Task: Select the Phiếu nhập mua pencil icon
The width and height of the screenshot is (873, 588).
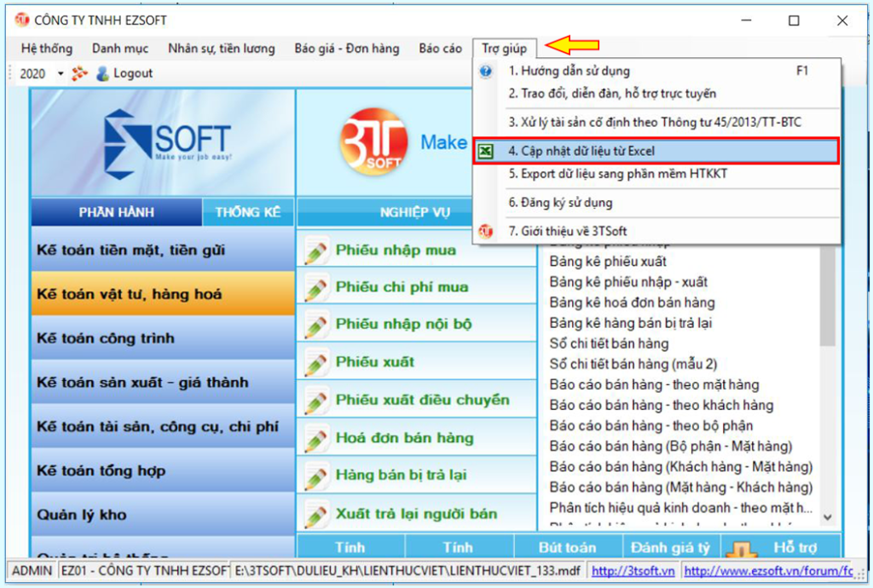Action: click(x=318, y=250)
